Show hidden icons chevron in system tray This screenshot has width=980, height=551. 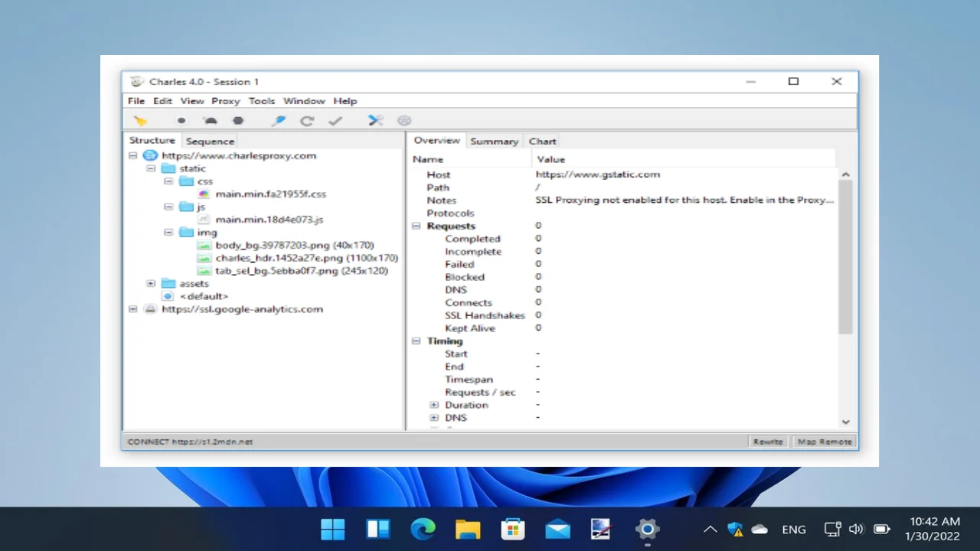coord(710,529)
